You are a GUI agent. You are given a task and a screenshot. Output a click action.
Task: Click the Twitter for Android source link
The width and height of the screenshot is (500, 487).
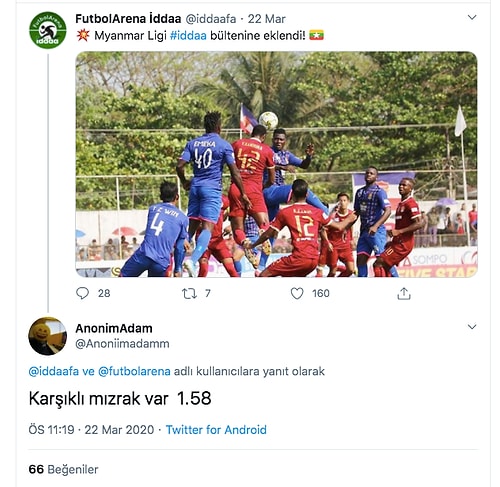pyautogui.click(x=216, y=430)
